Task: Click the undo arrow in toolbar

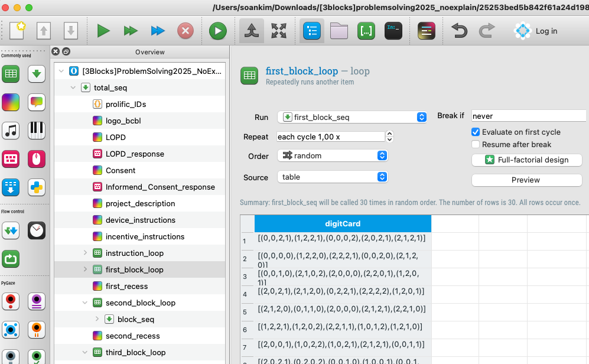Action: pos(460,31)
